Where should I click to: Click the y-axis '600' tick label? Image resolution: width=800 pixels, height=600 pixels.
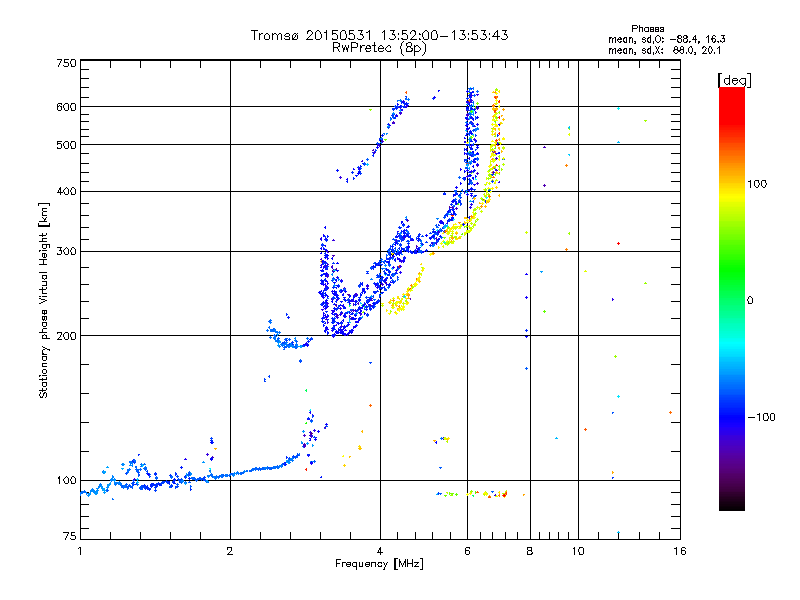click(66, 107)
